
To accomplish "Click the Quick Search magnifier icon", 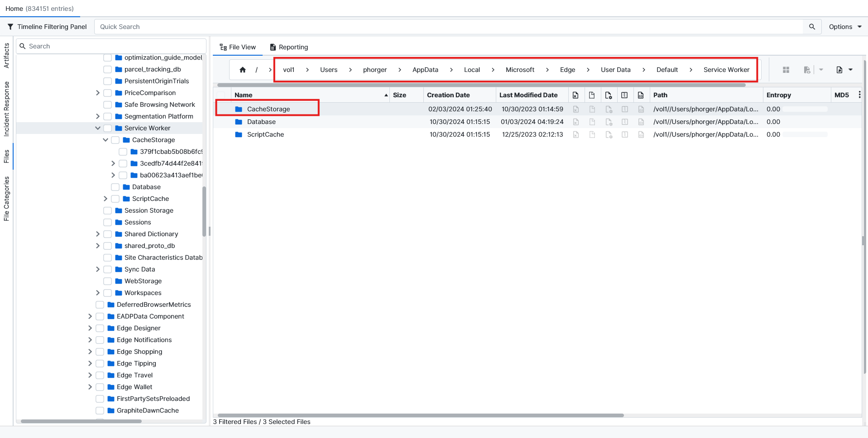I will click(812, 27).
